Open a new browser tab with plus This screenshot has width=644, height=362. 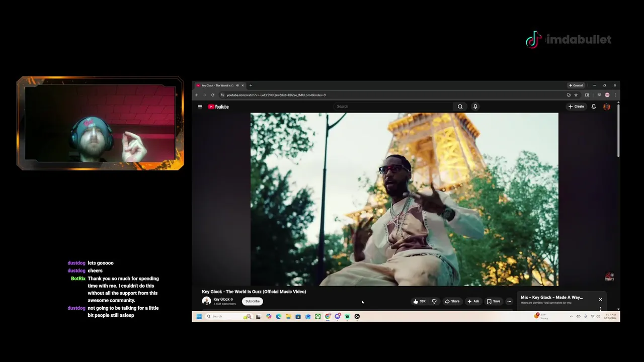point(251,85)
